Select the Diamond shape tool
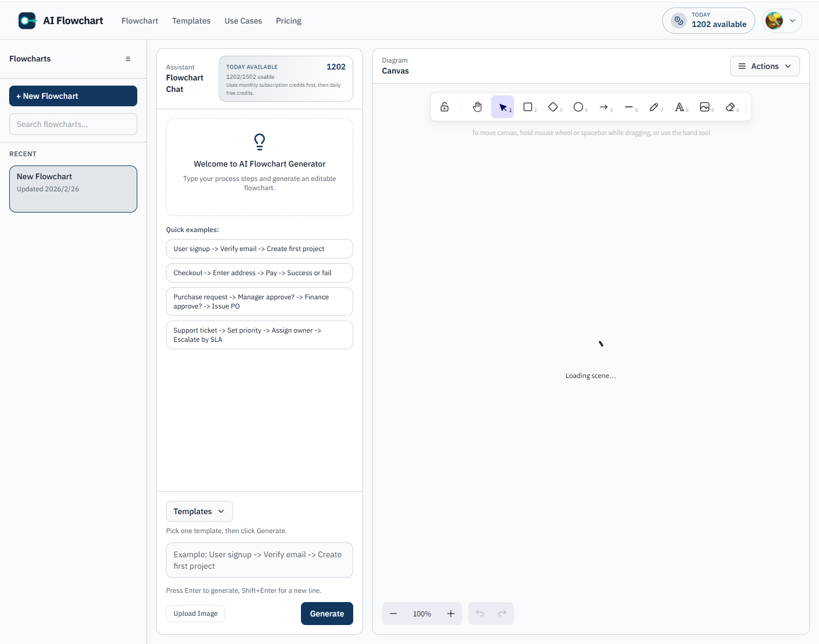This screenshot has height=644, width=819. click(x=553, y=107)
